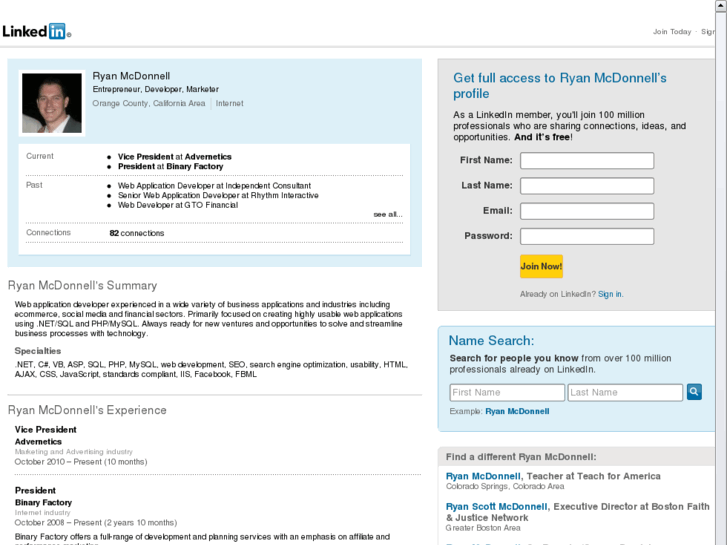Select 'President at Binary Factory' current entry
Screen dimensions: 727x545
170,167
